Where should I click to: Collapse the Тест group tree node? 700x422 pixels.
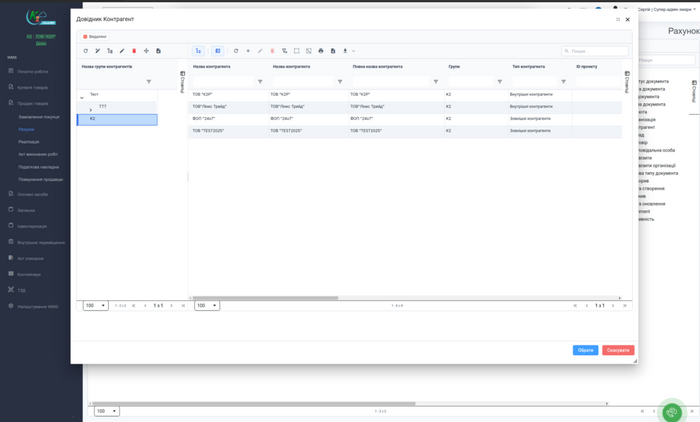(82, 98)
